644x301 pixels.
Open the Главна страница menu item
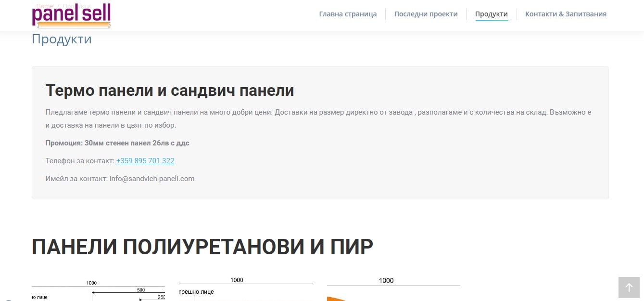348,14
